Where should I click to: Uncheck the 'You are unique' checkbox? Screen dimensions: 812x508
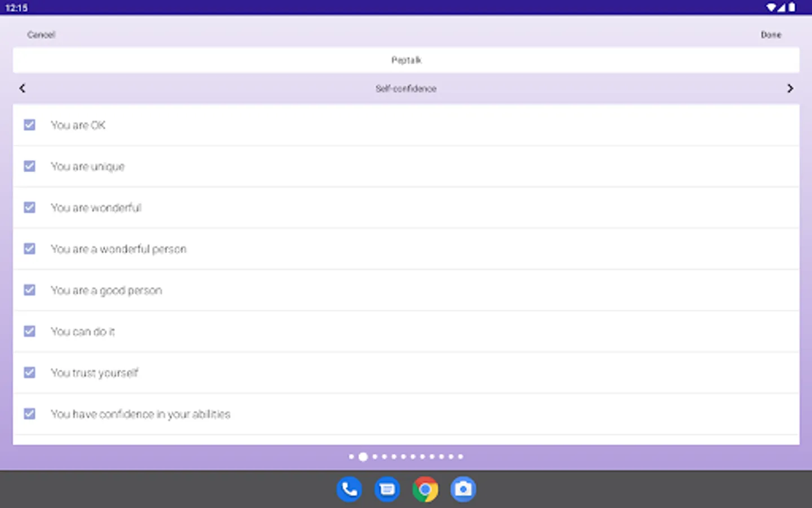pos(29,166)
